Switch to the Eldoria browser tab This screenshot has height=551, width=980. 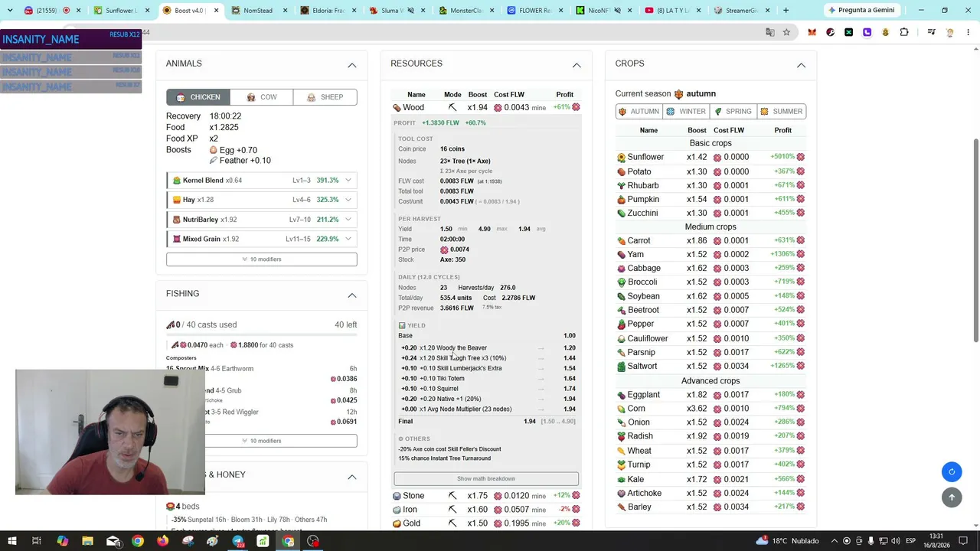[327, 11]
